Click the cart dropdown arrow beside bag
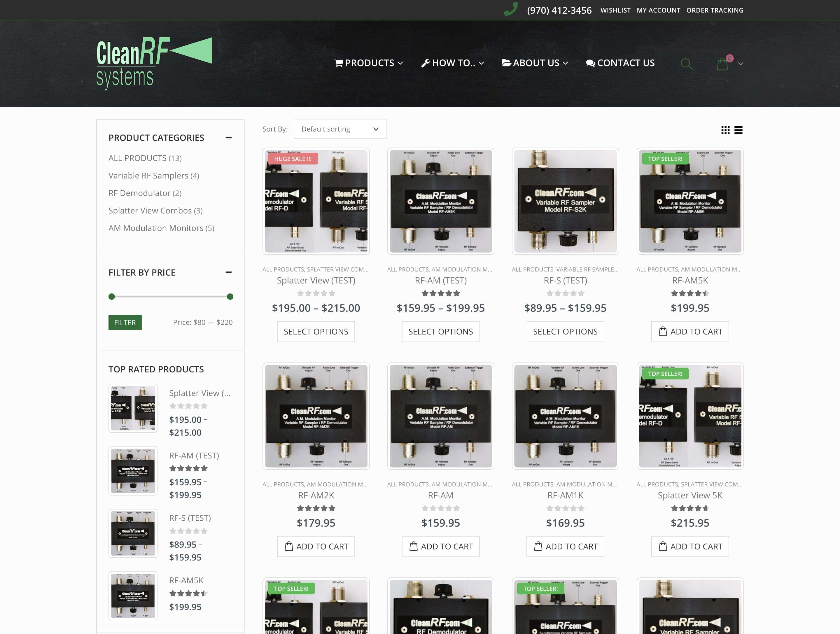The height and width of the screenshot is (634, 840). point(741,64)
